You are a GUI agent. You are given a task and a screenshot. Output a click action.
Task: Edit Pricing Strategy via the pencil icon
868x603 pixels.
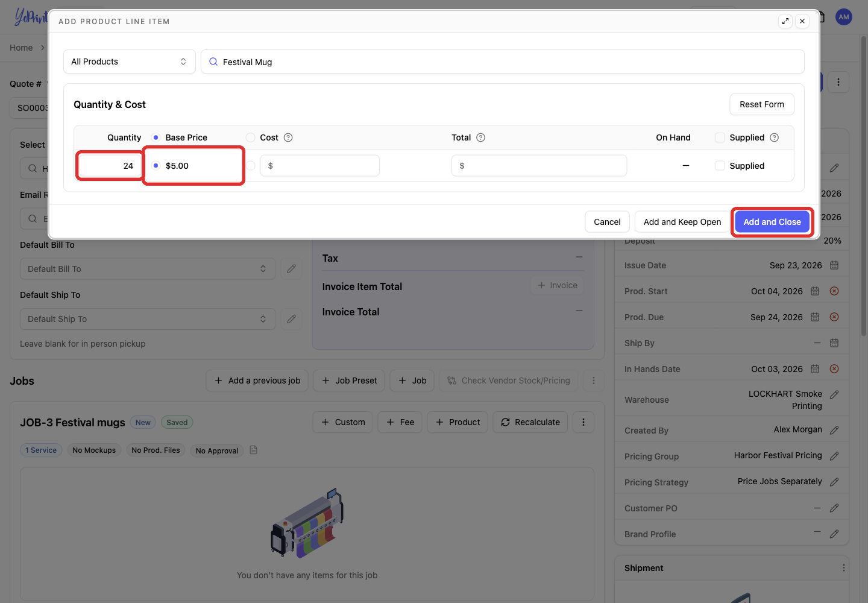(834, 482)
